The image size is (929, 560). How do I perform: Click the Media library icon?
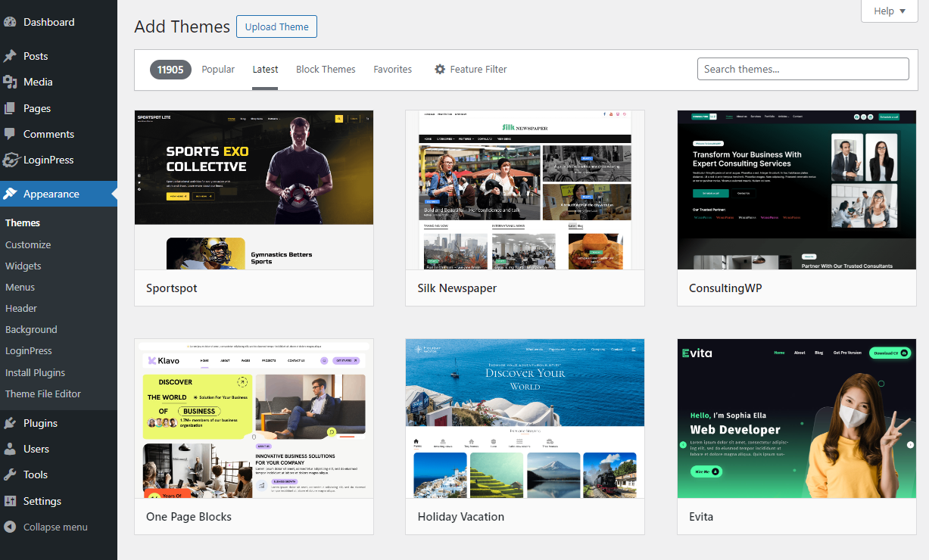point(10,82)
